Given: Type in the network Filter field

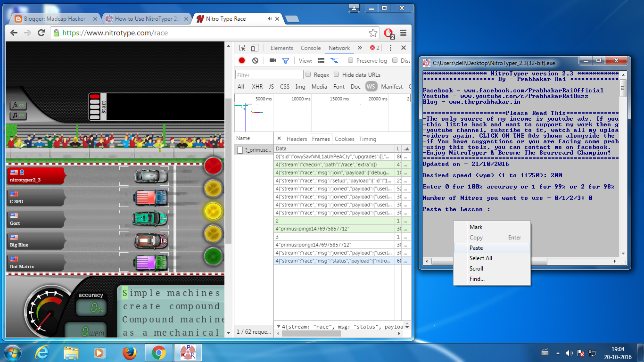Looking at the screenshot, I should click(269, 75).
